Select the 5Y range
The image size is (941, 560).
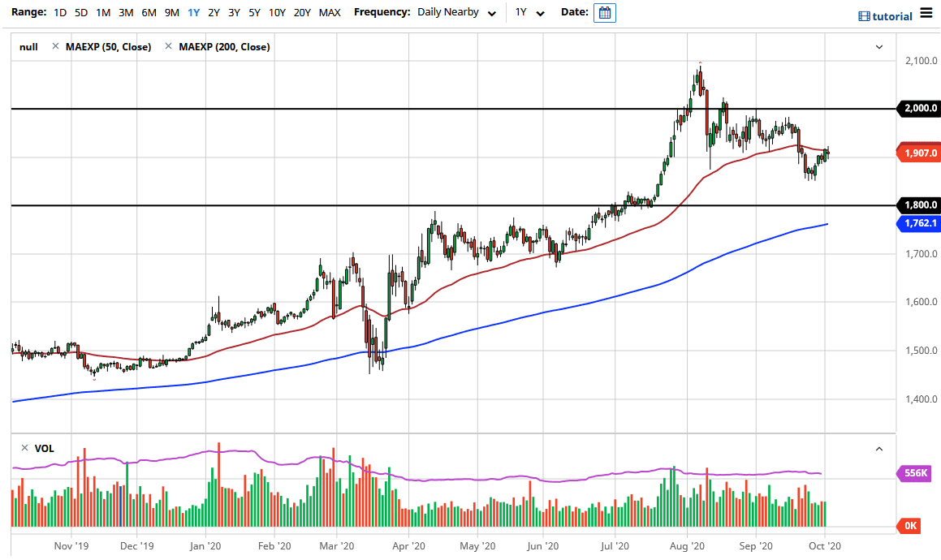(x=254, y=13)
